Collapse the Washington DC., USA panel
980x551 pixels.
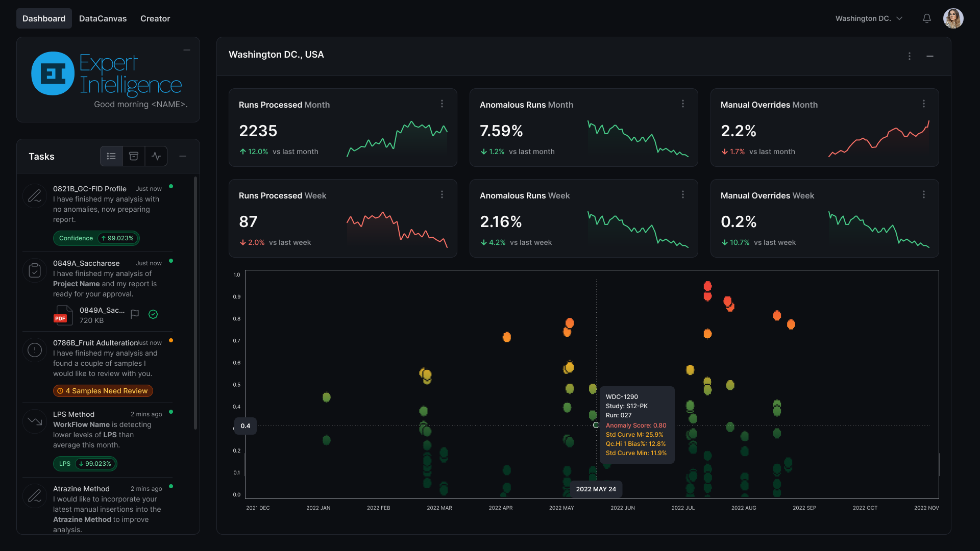click(x=930, y=56)
